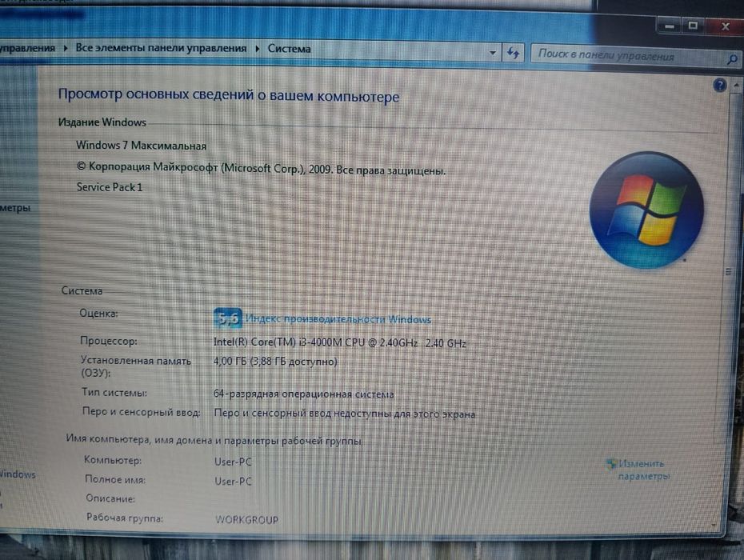The height and width of the screenshot is (560, 744).
Task: Close the System window
Action: coord(725,26)
